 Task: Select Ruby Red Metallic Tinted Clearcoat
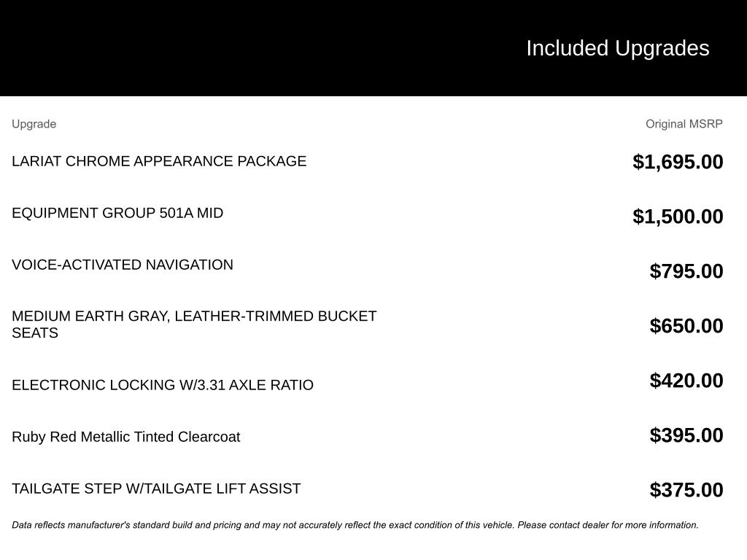tap(125, 437)
